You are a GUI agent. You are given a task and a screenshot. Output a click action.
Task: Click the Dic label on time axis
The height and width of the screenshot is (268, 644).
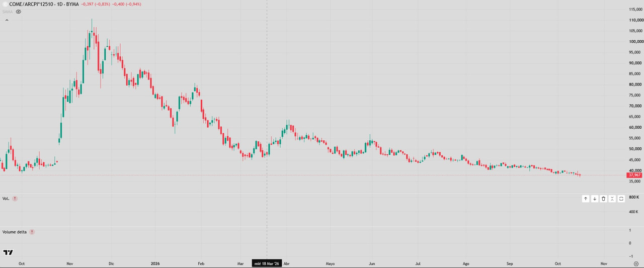click(x=111, y=263)
